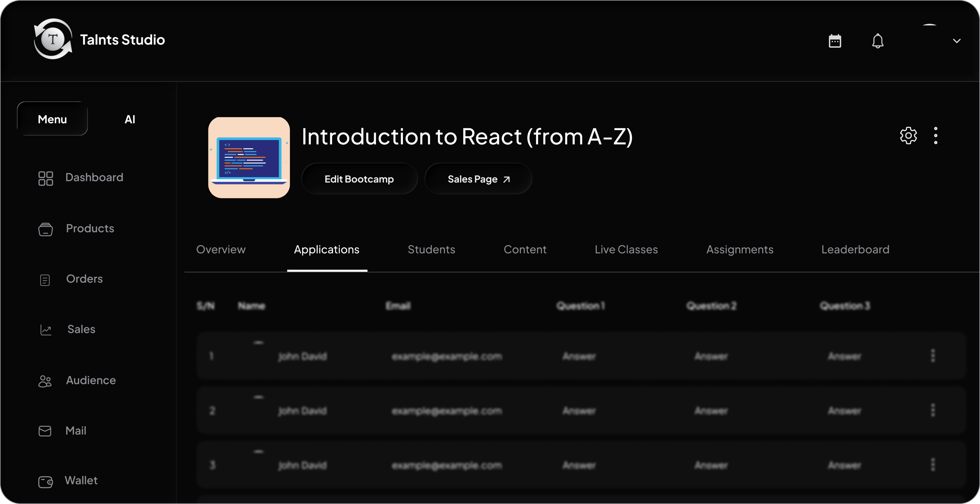The width and height of the screenshot is (980, 504).
Task: Click the React bootcamp thumbnail image
Action: coord(249,158)
